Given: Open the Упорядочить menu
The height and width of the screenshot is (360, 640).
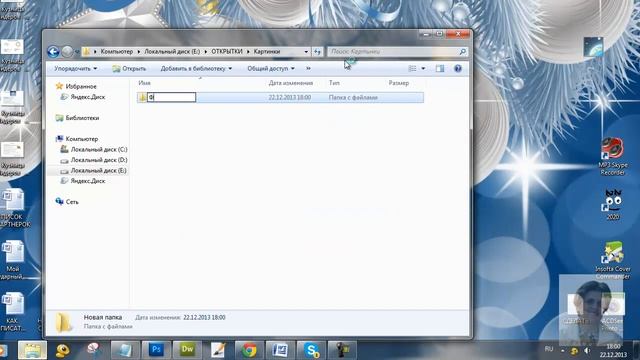Looking at the screenshot, I should pos(76,69).
